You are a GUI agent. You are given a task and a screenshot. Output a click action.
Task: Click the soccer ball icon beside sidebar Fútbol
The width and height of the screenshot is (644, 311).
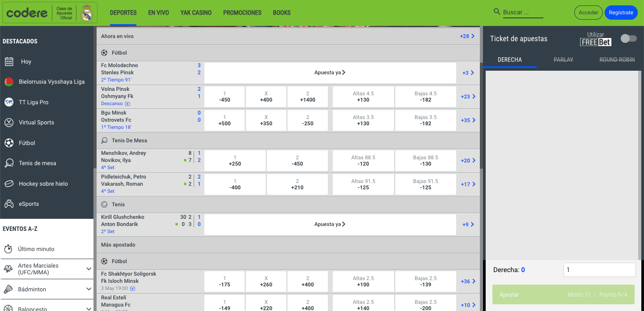coord(9,143)
